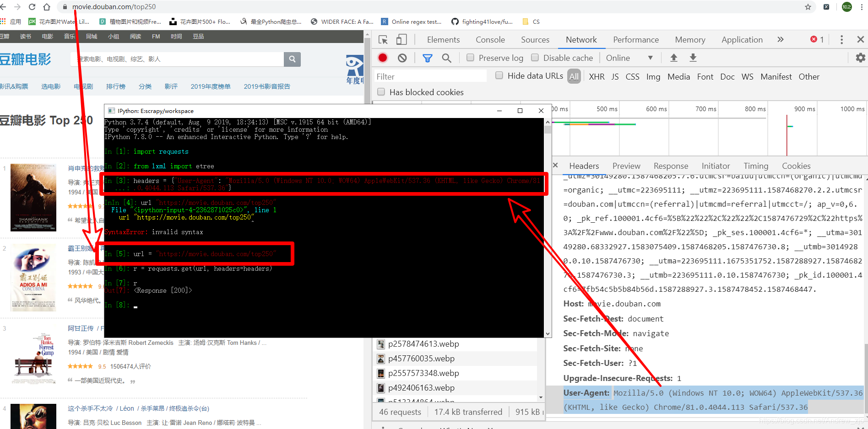Close the request details pane
Viewport: 868px width, 429px height.
click(555, 166)
